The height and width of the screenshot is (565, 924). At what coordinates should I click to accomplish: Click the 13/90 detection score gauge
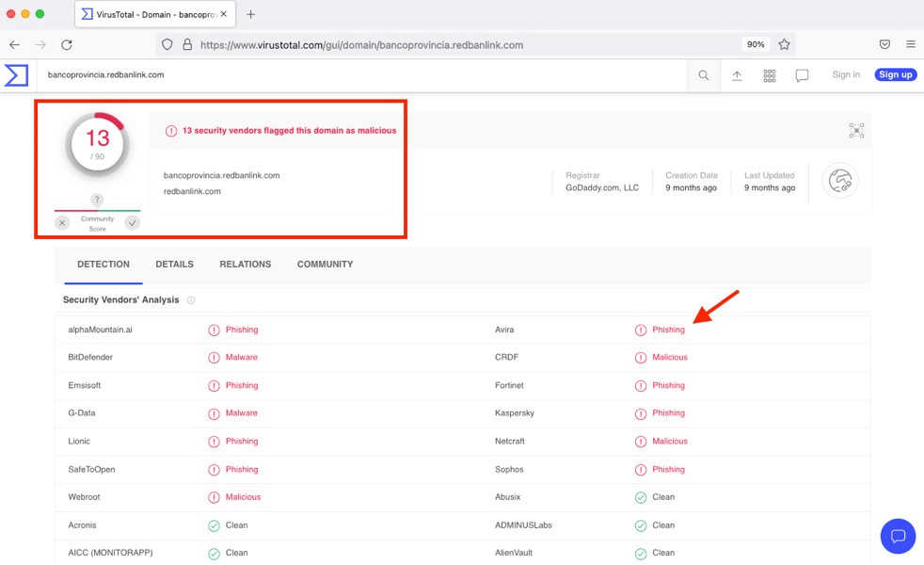(x=97, y=144)
